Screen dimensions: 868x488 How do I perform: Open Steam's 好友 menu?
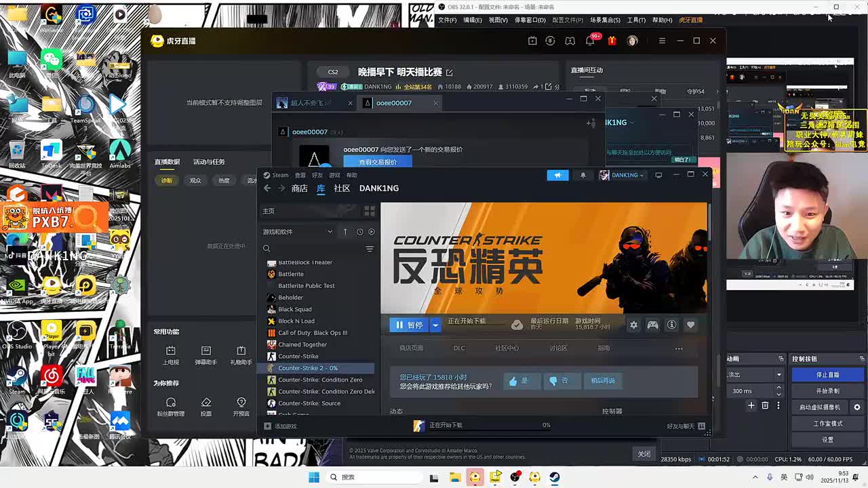tap(317, 175)
